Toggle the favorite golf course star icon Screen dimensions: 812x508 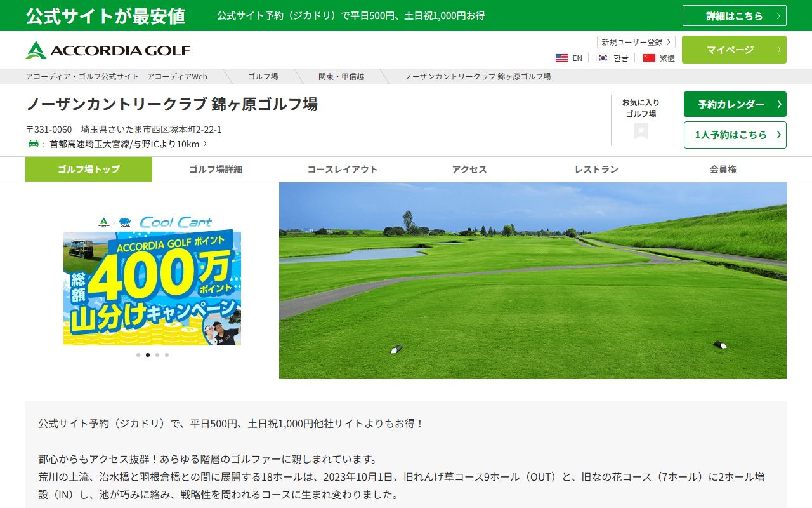coord(641,131)
